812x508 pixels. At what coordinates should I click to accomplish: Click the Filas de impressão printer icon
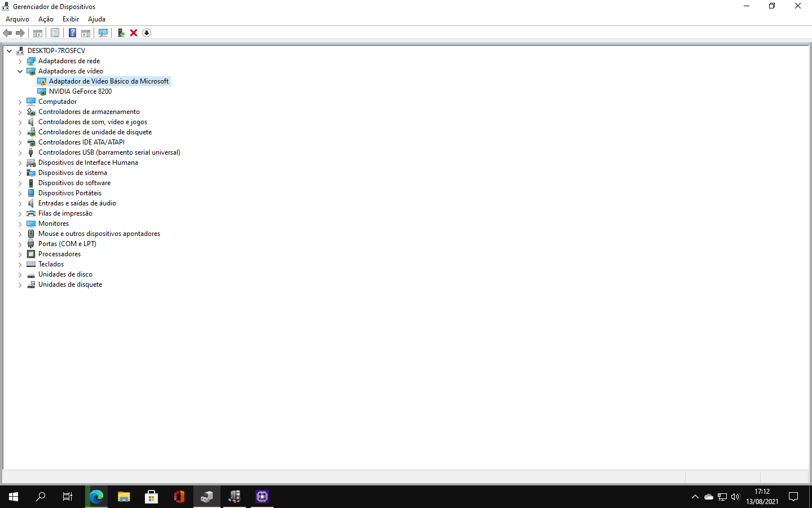[31, 213]
